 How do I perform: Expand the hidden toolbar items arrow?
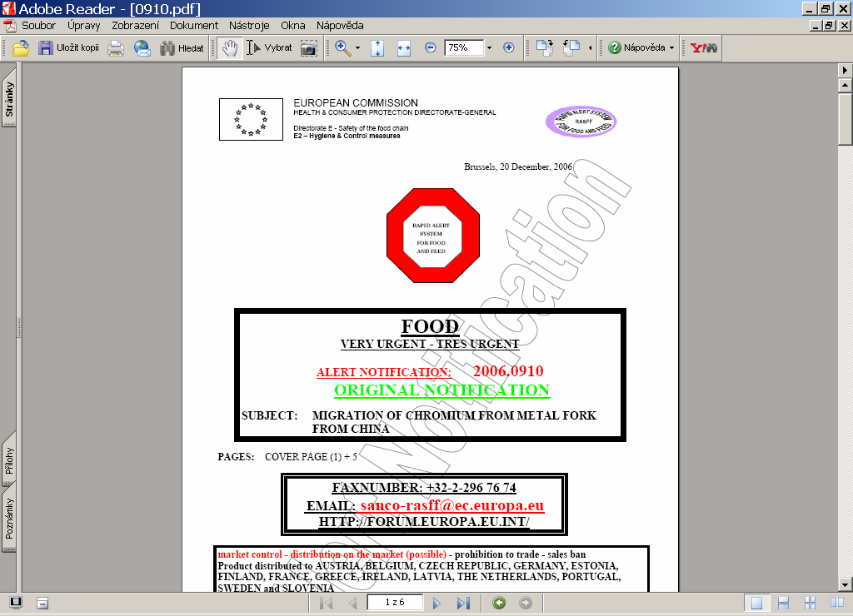(591, 47)
